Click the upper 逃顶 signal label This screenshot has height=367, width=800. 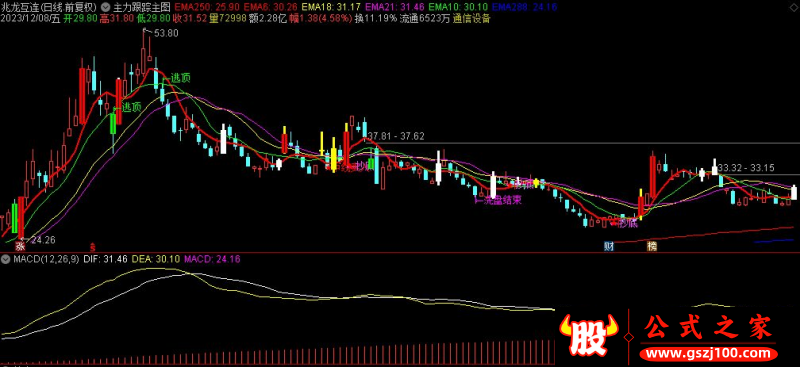pos(181,78)
